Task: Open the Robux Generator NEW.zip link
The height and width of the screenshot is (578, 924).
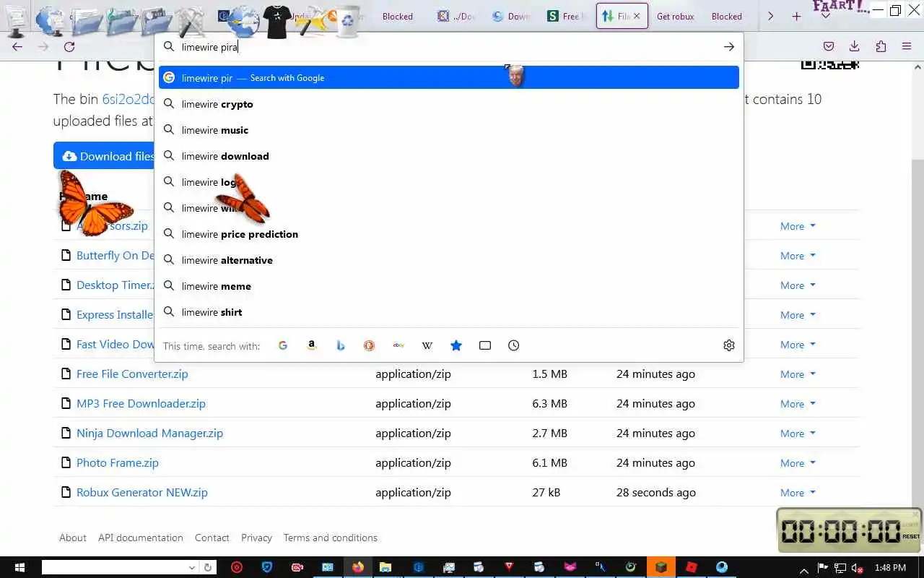Action: pos(141,493)
